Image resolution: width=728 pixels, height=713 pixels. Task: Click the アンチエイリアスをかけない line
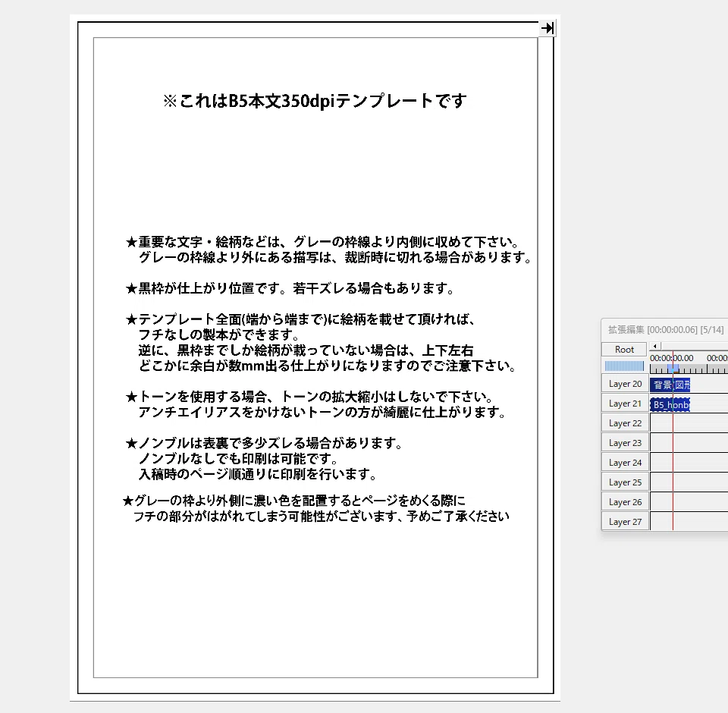pos(322,412)
